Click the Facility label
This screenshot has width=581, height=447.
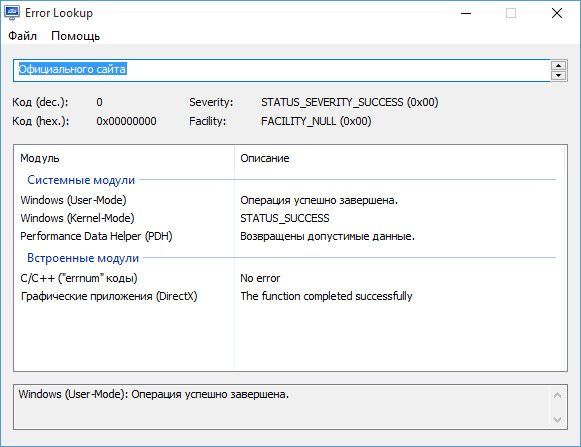[x=208, y=121]
